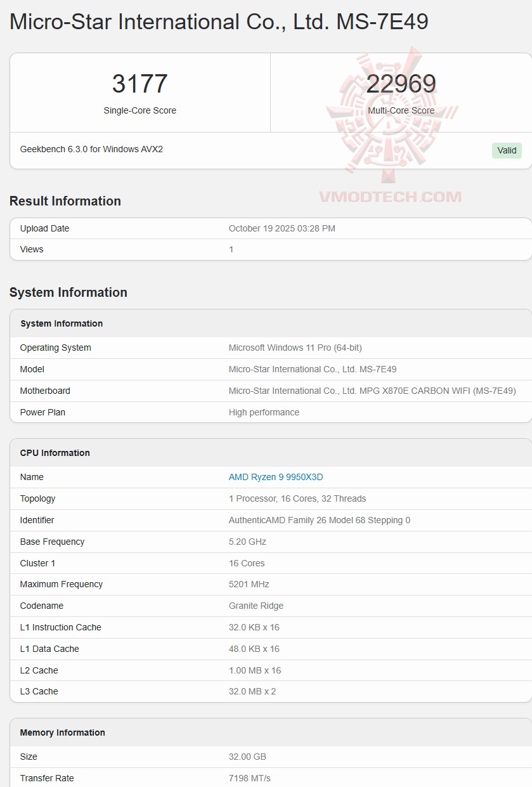Viewport: 532px width, 787px height.
Task: Select the topology 1 Processor, 16 Cores, 32 Threads
Action: [x=297, y=498]
